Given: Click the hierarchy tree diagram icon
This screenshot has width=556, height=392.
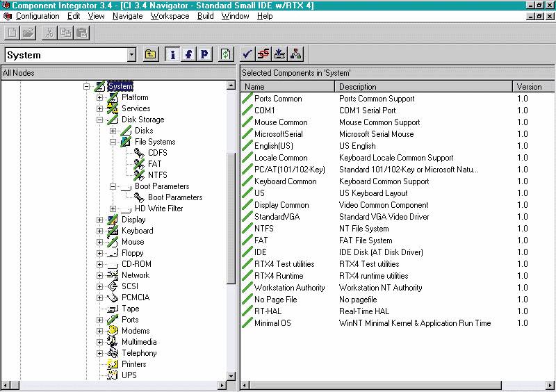Looking at the screenshot, I should click(x=296, y=54).
